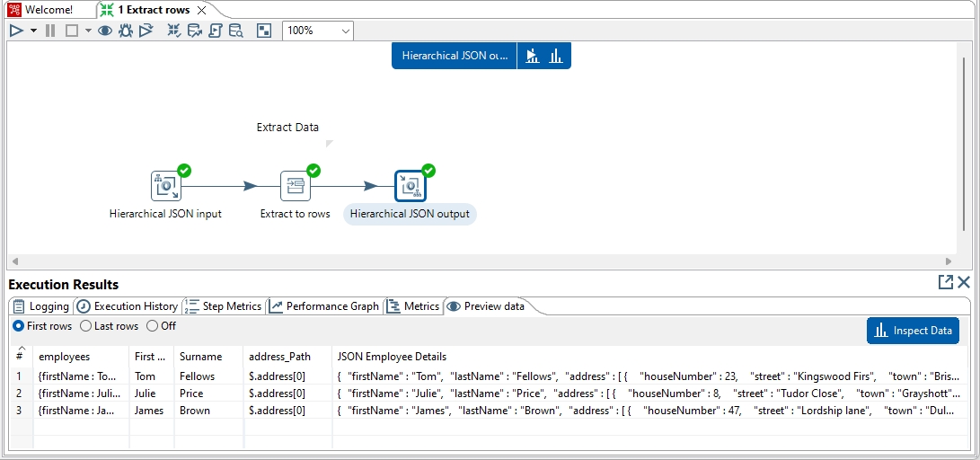Click the Get SQL script icon
Image resolution: width=980 pixels, height=460 pixels.
[216, 31]
